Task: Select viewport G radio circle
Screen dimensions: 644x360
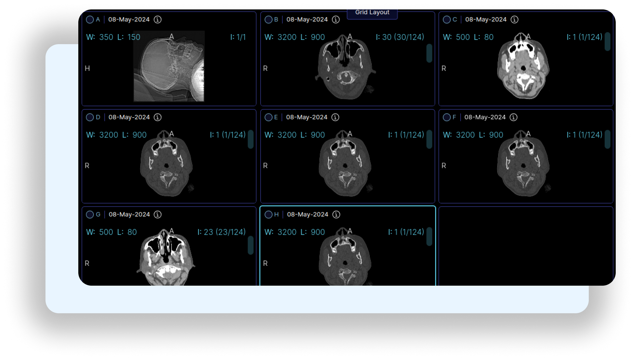Action: 90,214
